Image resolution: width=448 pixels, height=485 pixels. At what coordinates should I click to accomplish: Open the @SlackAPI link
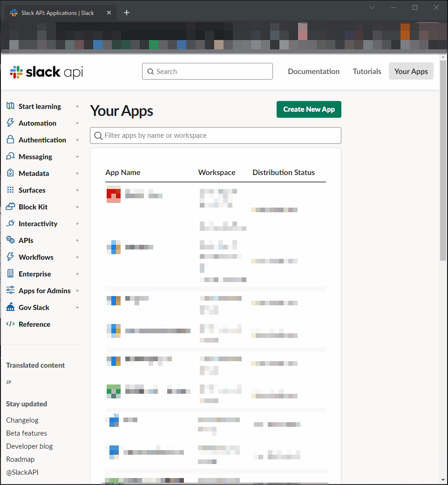[x=22, y=472]
